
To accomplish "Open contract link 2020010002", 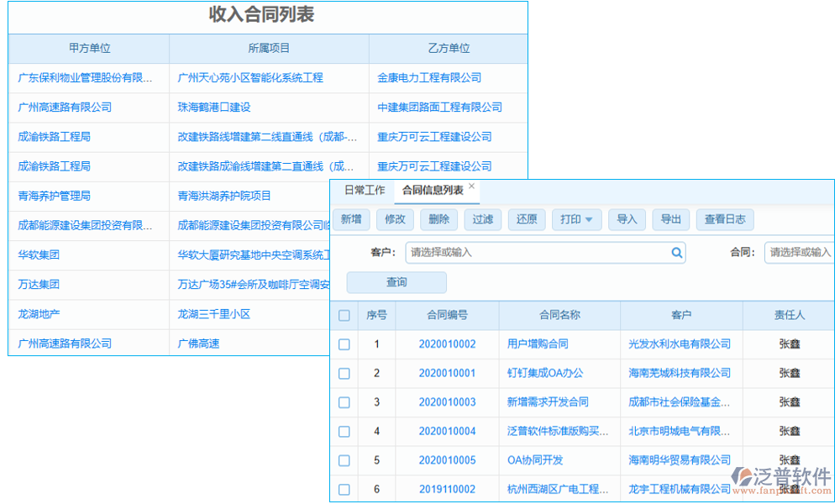I will [446, 344].
